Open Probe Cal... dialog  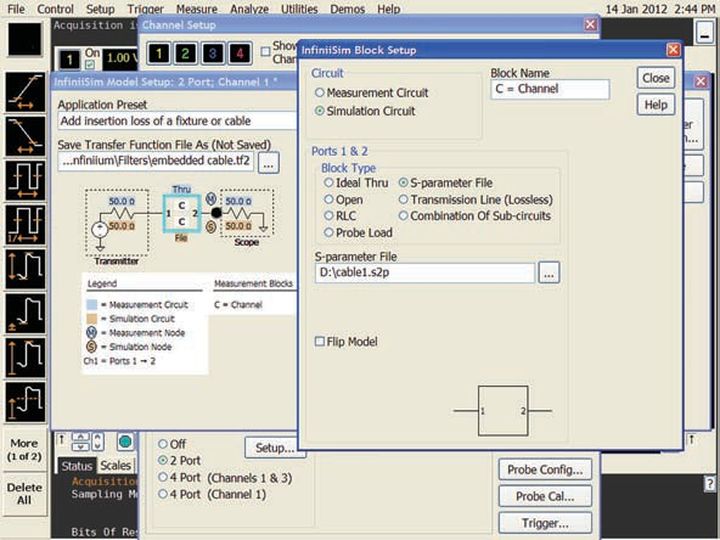[x=545, y=496]
